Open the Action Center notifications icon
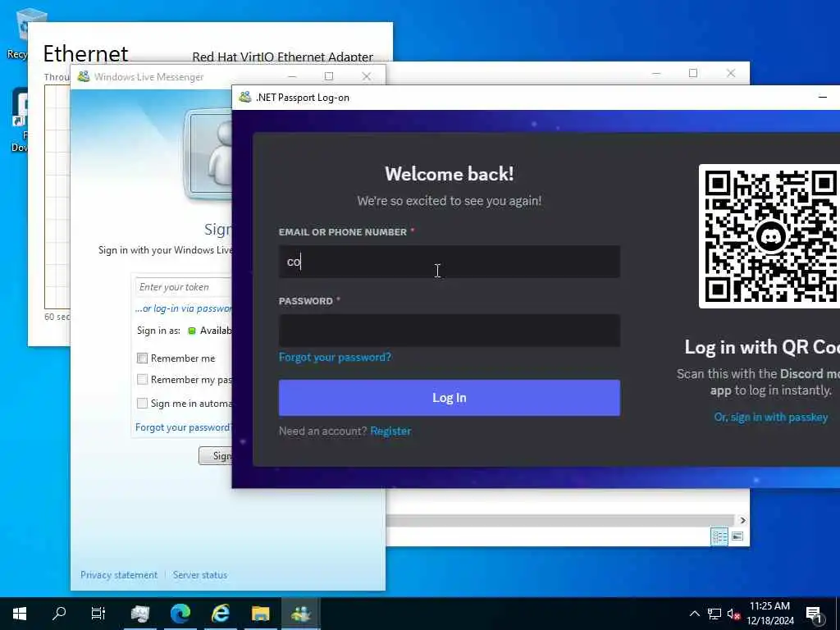 pyautogui.click(x=815, y=614)
